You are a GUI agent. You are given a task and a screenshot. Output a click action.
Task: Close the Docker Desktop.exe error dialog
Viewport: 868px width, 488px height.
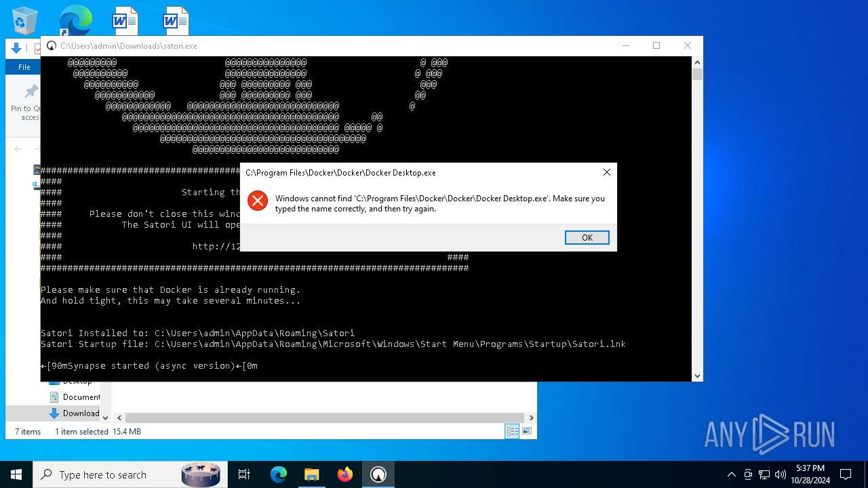607,172
